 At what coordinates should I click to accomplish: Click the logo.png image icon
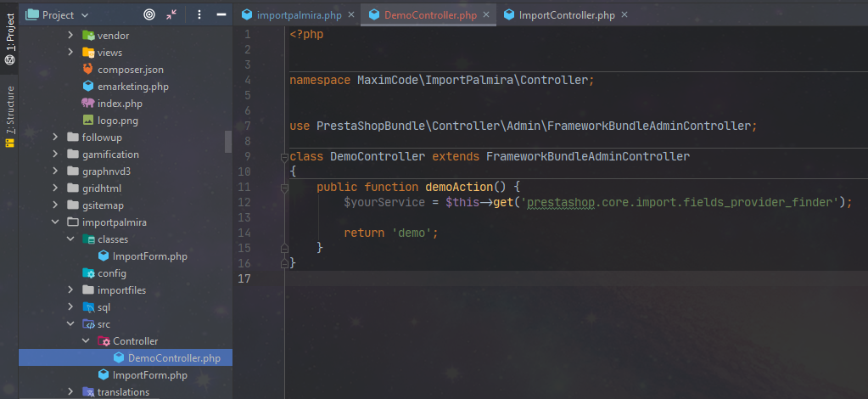click(x=88, y=121)
